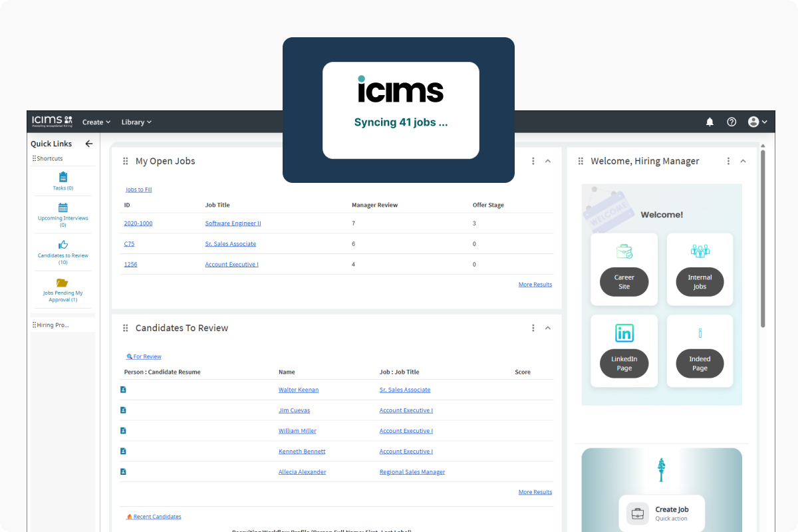This screenshot has height=532, width=798.
Task: Open Walter Keenan's Sr. Sales Associate job
Action: pyautogui.click(x=405, y=390)
